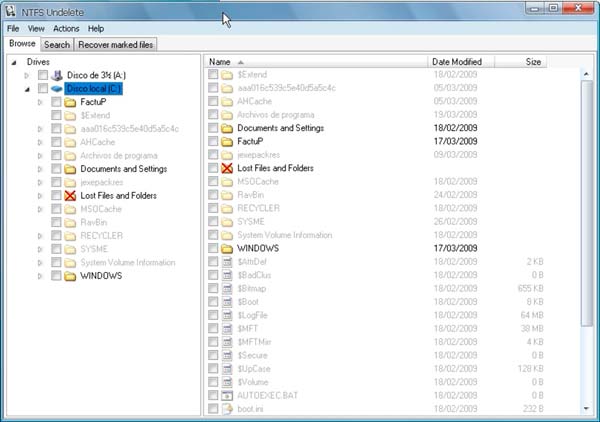Viewport: 600px width, 422px height.
Task: Select the jexepackres folder row in list
Action: [x=258, y=155]
